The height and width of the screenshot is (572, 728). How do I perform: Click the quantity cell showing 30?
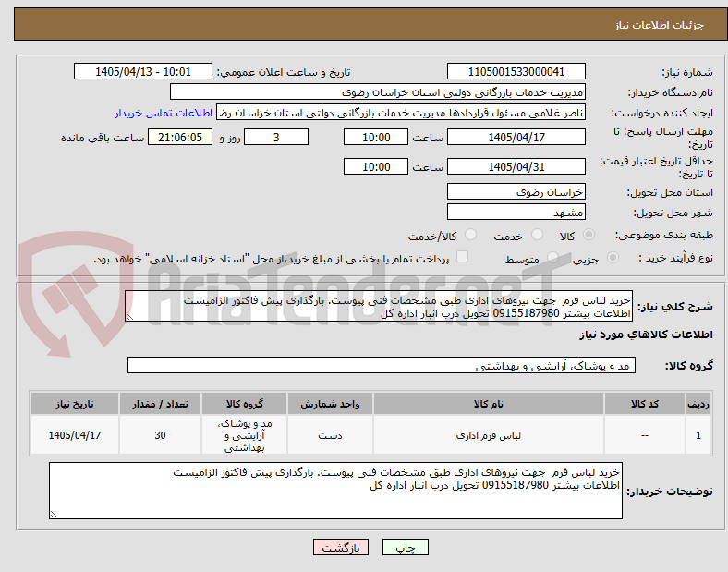click(x=160, y=435)
